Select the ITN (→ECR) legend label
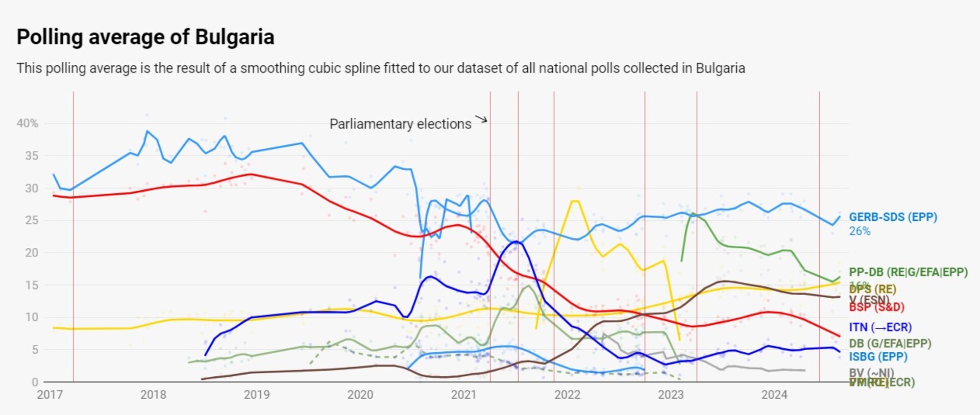 click(880, 327)
